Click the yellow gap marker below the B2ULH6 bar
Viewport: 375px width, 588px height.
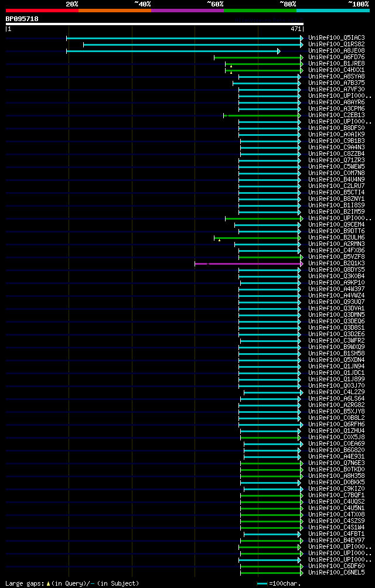[219, 240]
